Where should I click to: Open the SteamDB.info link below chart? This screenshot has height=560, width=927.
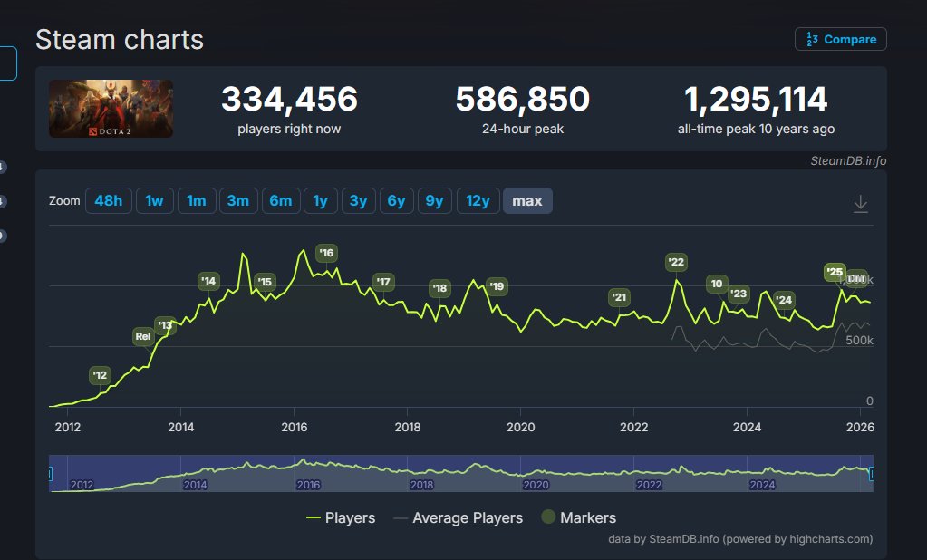point(684,539)
